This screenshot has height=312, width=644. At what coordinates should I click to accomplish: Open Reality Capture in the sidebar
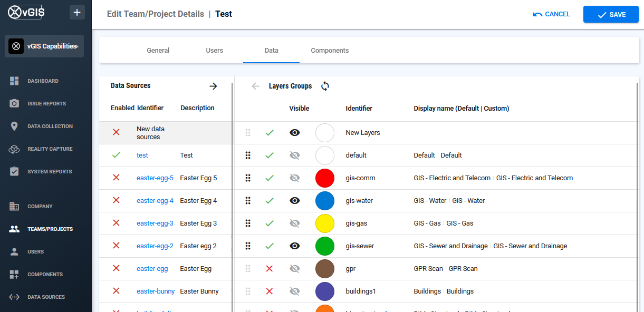pos(50,149)
